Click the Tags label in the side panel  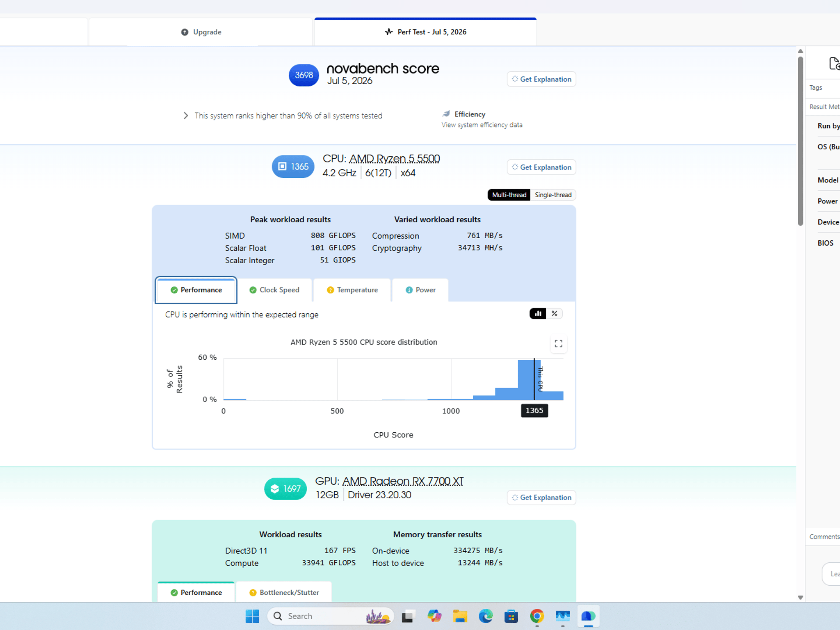tap(816, 88)
